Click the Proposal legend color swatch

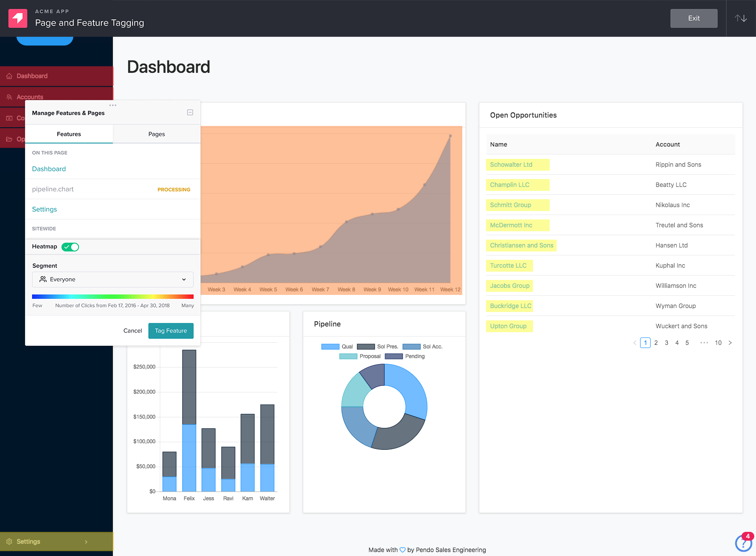tap(348, 356)
